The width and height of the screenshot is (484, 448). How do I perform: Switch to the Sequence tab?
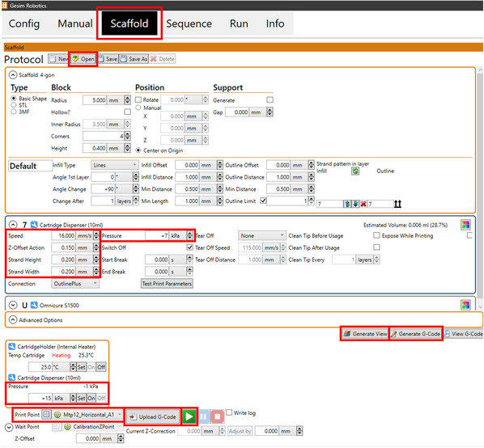(189, 23)
